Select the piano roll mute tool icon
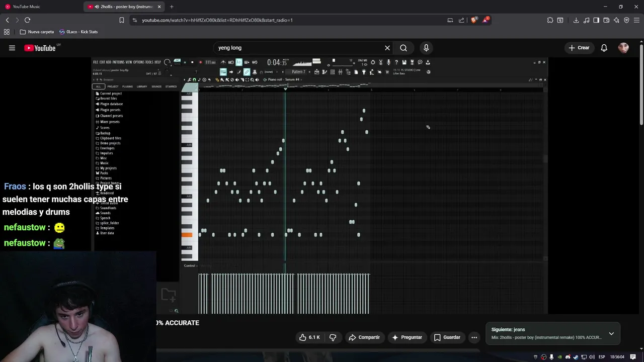 [x=237, y=79]
